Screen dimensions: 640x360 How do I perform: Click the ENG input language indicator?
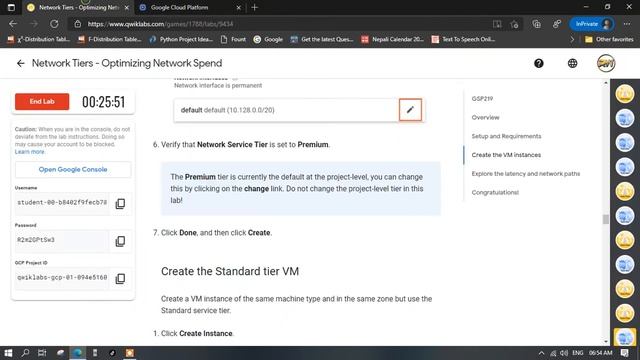(x=578, y=353)
